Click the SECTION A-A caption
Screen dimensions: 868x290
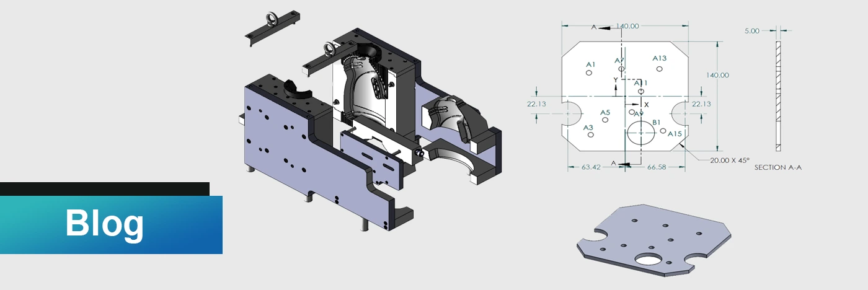click(x=777, y=167)
